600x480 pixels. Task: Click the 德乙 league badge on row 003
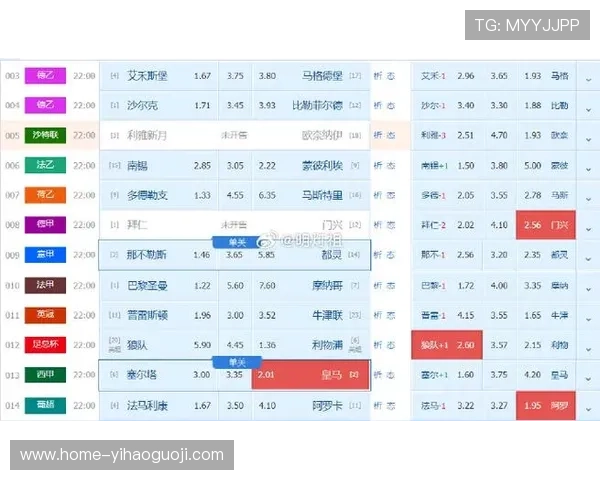pyautogui.click(x=45, y=75)
